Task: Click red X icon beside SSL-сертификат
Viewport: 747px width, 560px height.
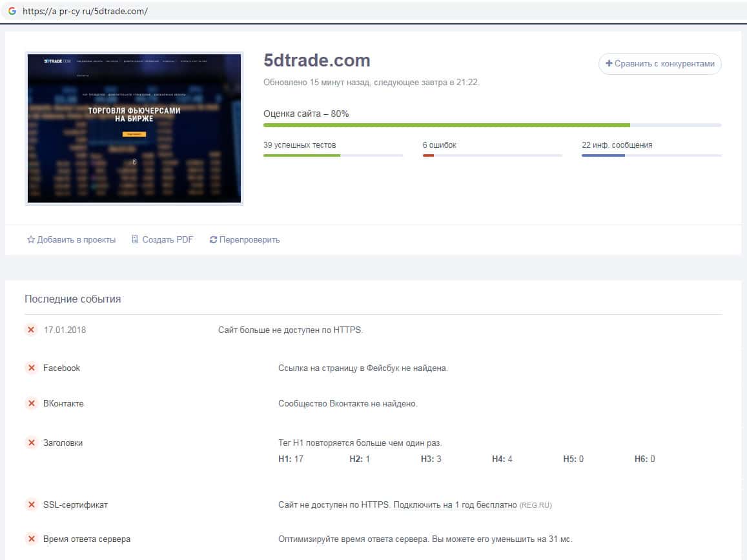Action: coord(31,505)
